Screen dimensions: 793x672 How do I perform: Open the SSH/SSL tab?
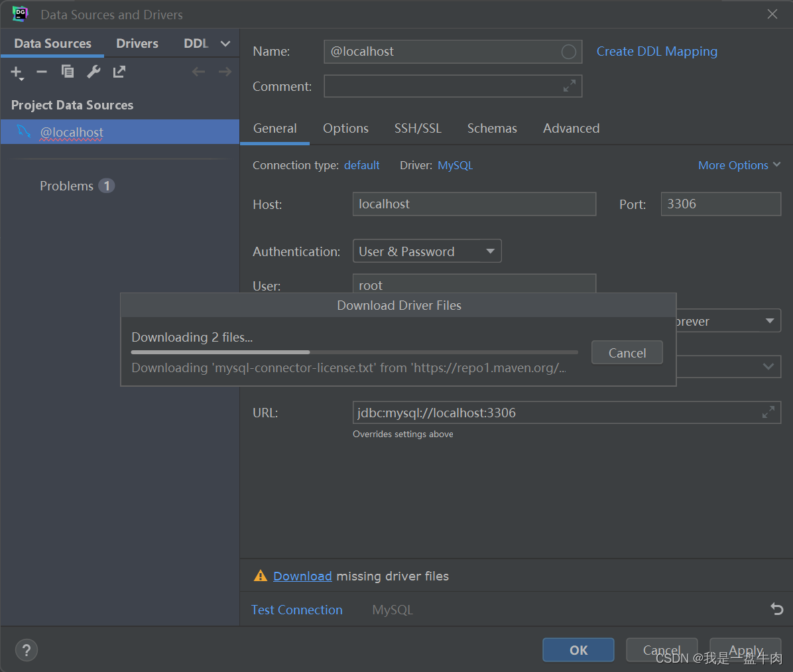pyautogui.click(x=418, y=129)
